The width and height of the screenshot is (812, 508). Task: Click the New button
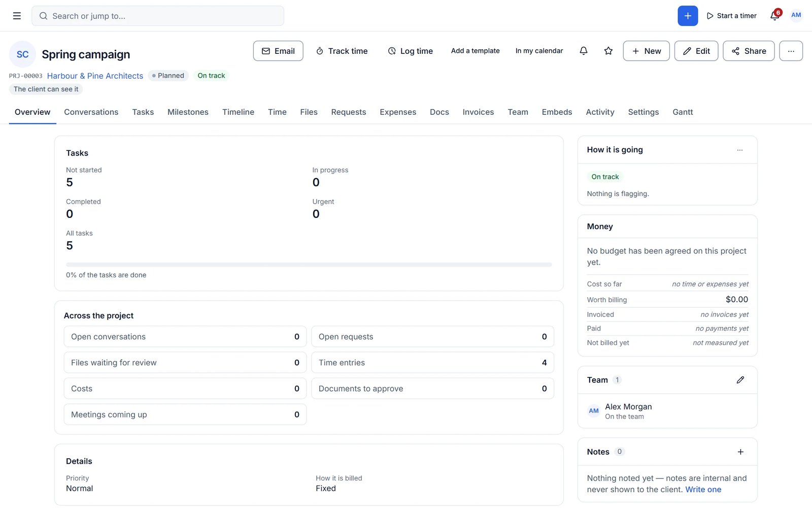click(x=646, y=51)
